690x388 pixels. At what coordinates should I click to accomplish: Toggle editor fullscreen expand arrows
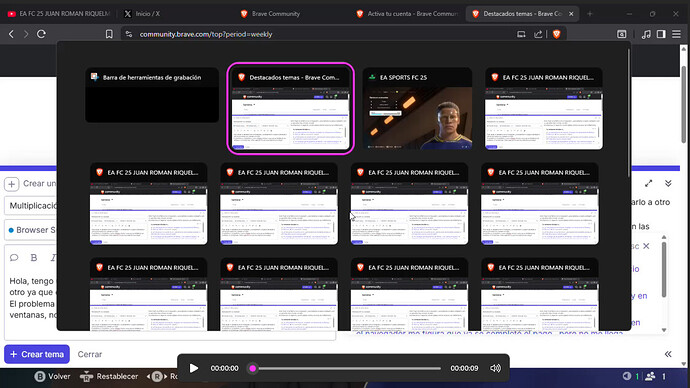point(649,183)
